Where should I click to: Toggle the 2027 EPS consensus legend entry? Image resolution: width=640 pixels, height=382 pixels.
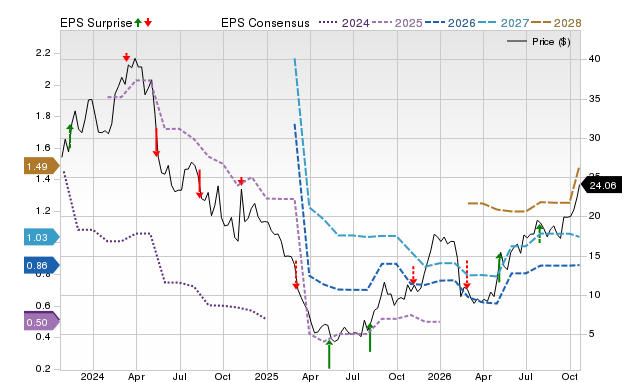coord(515,23)
